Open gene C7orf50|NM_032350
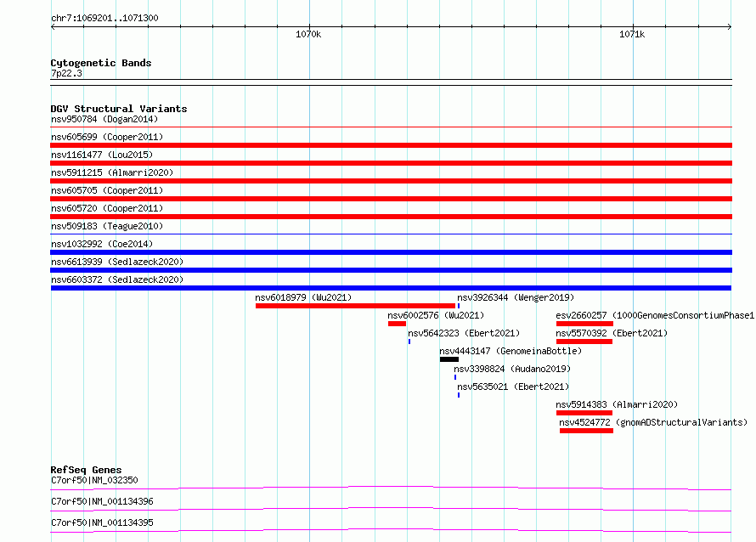 click(x=94, y=480)
